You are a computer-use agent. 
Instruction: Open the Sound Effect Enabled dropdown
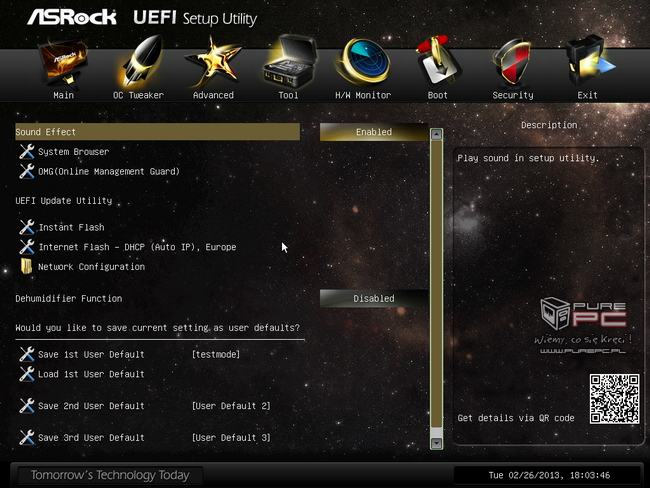tap(374, 132)
